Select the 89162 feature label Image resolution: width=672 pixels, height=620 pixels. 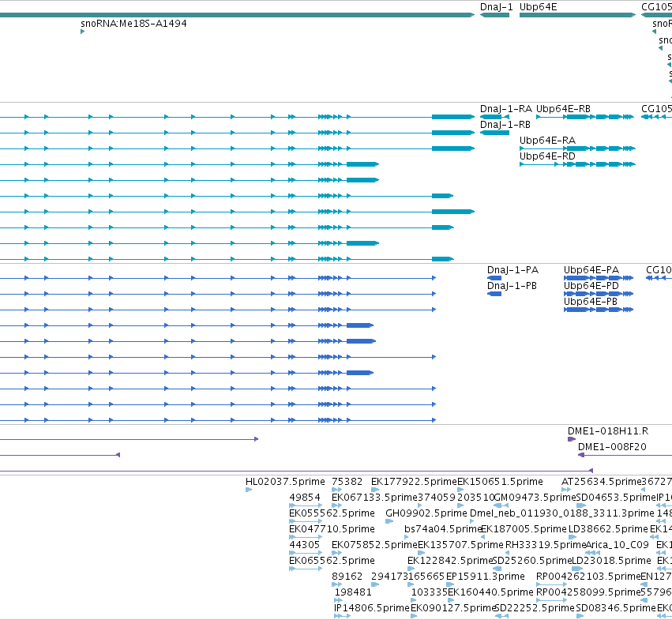[347, 577]
